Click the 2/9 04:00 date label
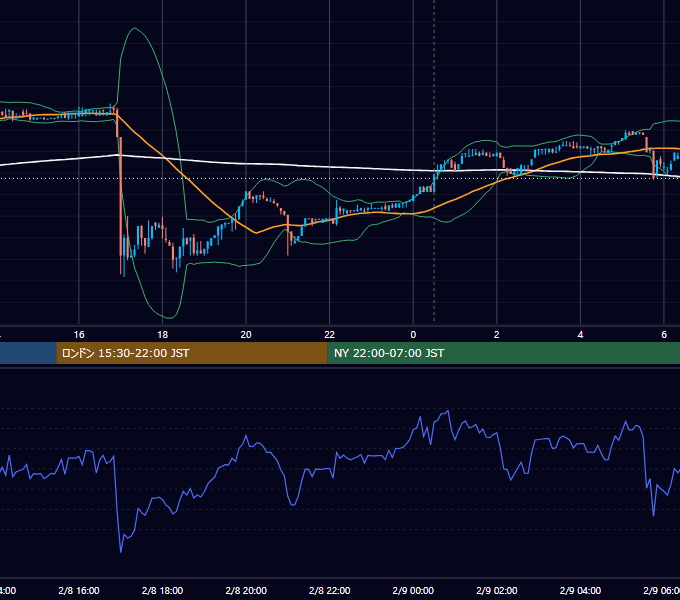Image resolution: width=680 pixels, height=600 pixels. coord(580,590)
